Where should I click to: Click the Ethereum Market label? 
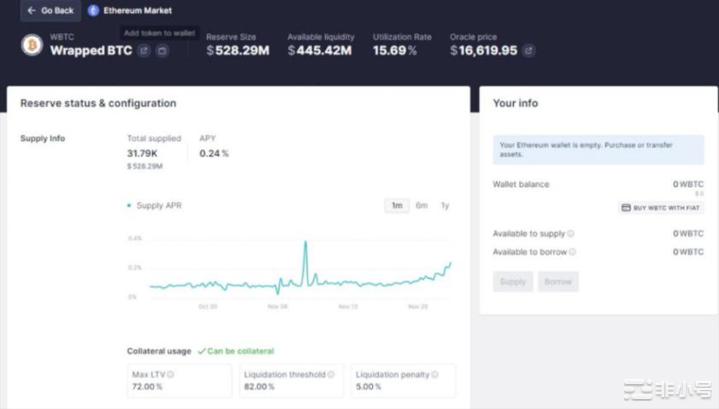pyautogui.click(x=138, y=11)
